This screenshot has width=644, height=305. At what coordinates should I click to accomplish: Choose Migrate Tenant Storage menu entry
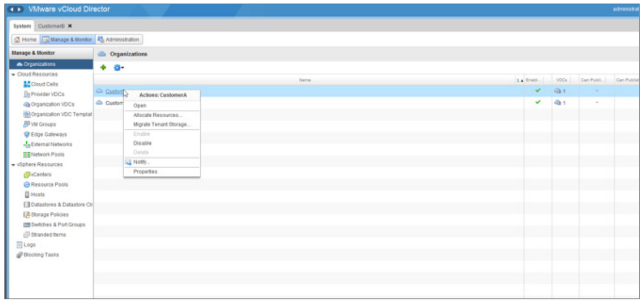162,124
